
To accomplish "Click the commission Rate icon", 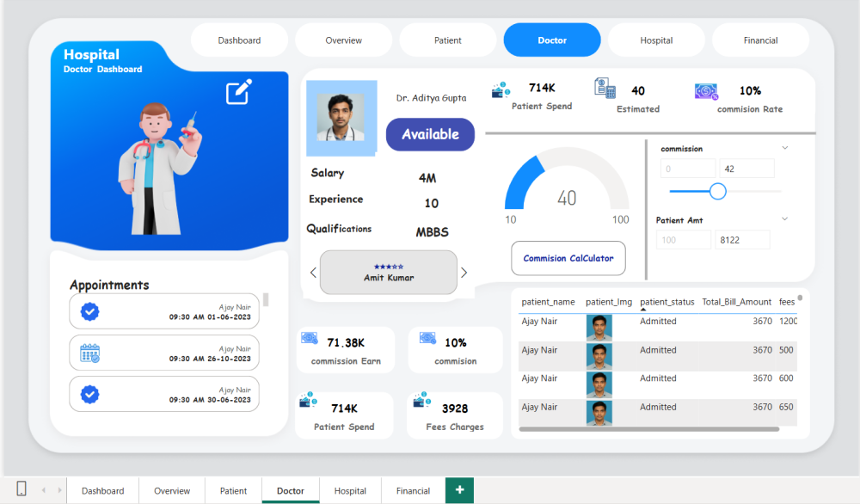I will [x=706, y=91].
